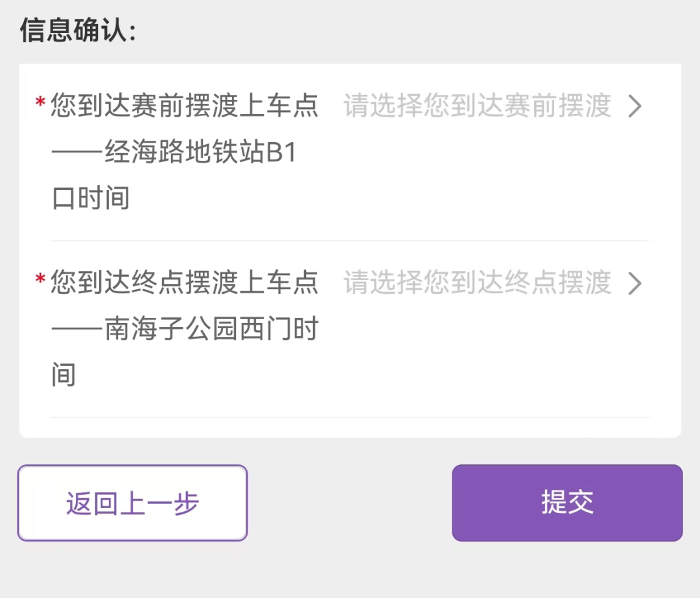The width and height of the screenshot is (700, 598).
Task: Open the 请选择您到达终点摆渡 time selector
Action: 477,283
